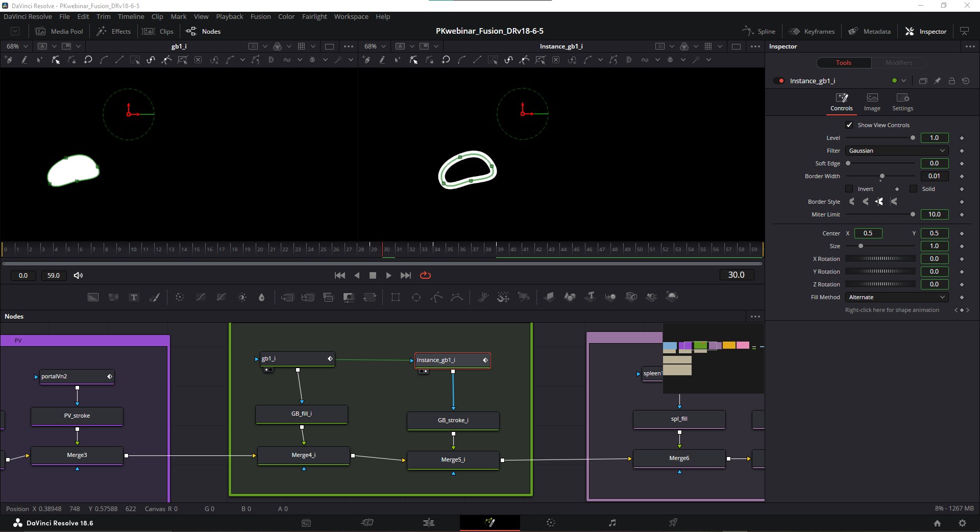Open left viewer options three-dot menu
Image resolution: width=980 pixels, height=532 pixels.
(x=349, y=46)
